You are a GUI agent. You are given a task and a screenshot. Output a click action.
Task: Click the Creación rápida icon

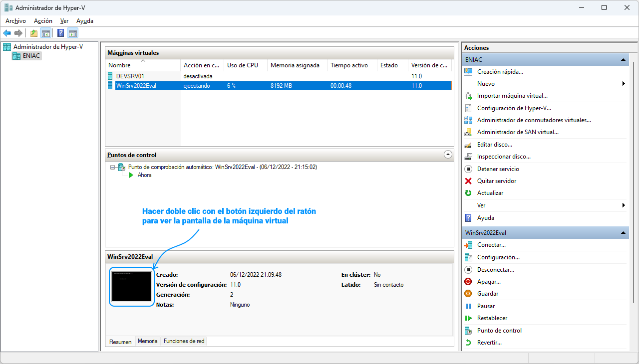pyautogui.click(x=468, y=72)
